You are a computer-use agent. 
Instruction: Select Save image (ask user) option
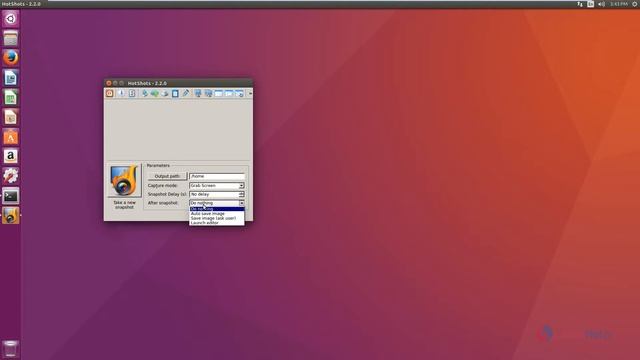(217, 218)
